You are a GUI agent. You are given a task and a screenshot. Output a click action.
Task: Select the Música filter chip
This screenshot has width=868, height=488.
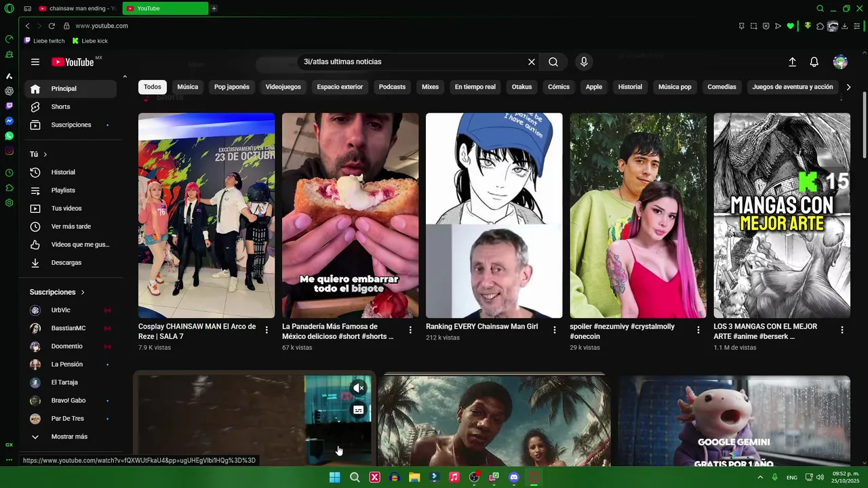click(188, 87)
